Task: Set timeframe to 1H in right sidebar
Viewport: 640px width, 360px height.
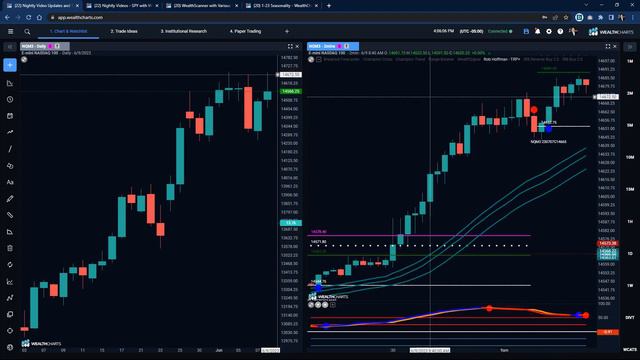Action: tap(630, 221)
